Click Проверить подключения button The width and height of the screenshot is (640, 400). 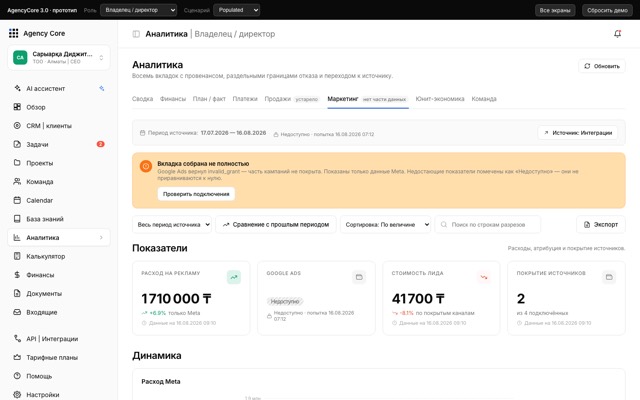(196, 194)
